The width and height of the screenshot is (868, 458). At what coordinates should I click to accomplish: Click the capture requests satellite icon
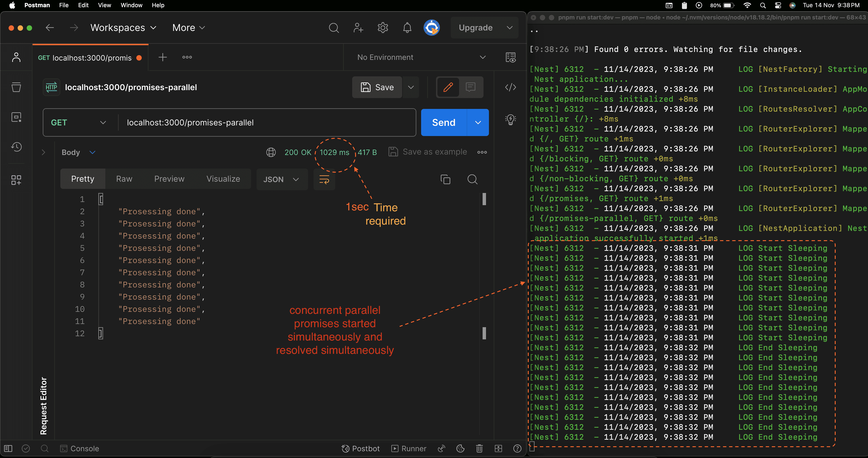point(441,449)
